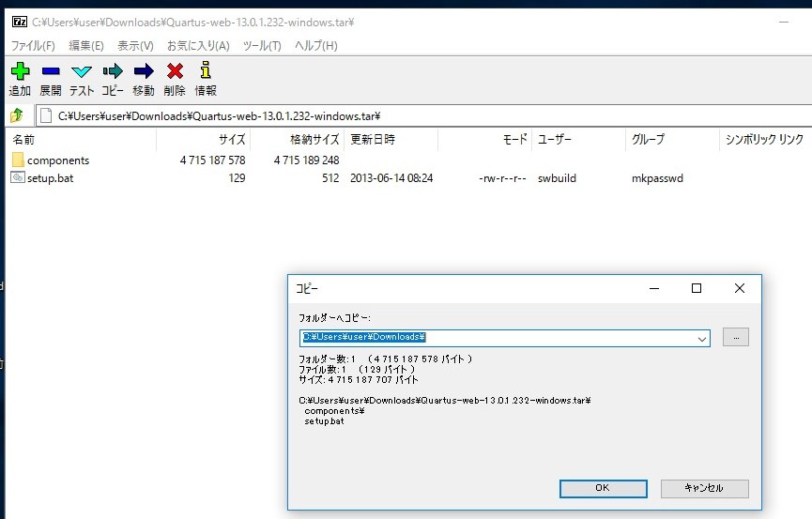812x519 pixels.
Task: Sort by 更新日時 column header
Action: [x=391, y=139]
